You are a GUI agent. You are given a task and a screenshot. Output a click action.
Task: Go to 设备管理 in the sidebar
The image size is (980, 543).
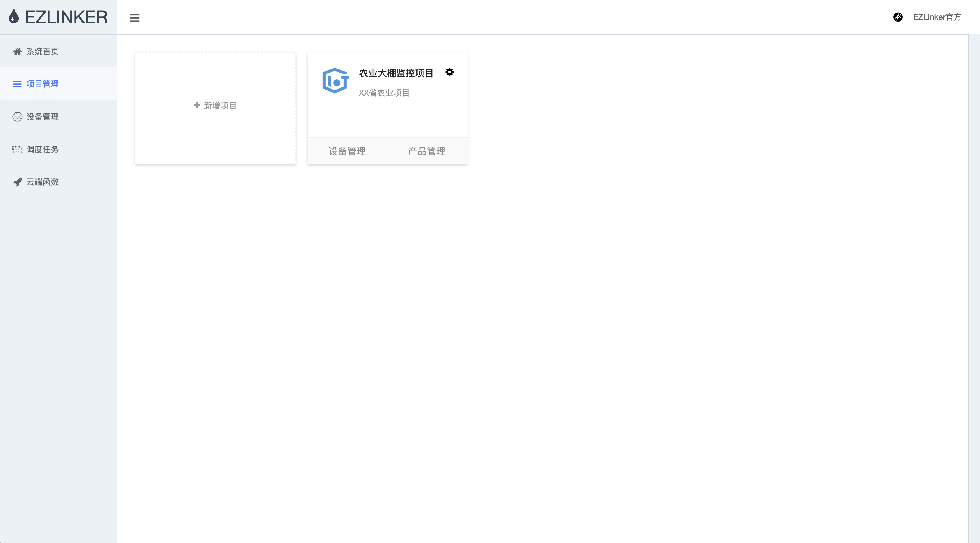(x=59, y=116)
